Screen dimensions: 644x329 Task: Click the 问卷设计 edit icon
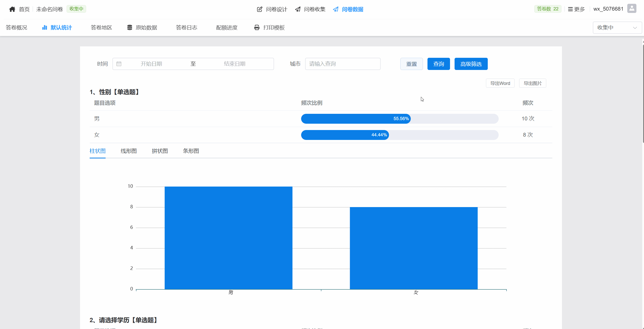pos(260,9)
